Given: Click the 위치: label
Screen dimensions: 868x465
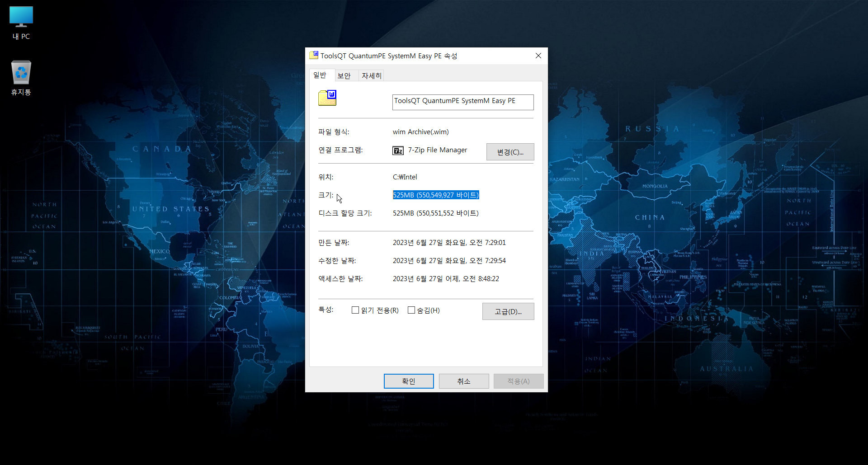Looking at the screenshot, I should [326, 177].
